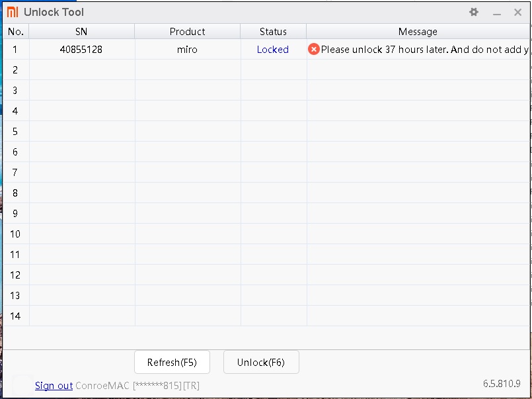The image size is (532, 399).
Task: Select row number 2 cell
Action: point(15,70)
